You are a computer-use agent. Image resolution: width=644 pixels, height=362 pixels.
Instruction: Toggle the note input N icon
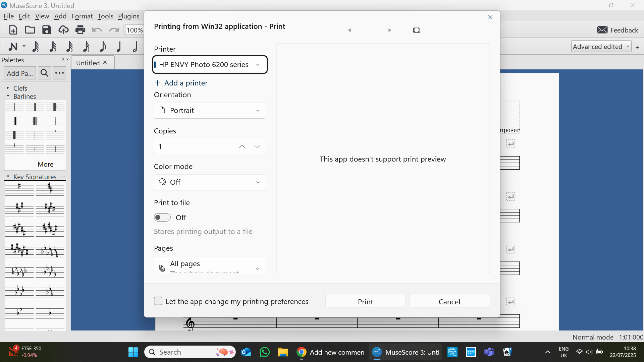click(x=13, y=47)
